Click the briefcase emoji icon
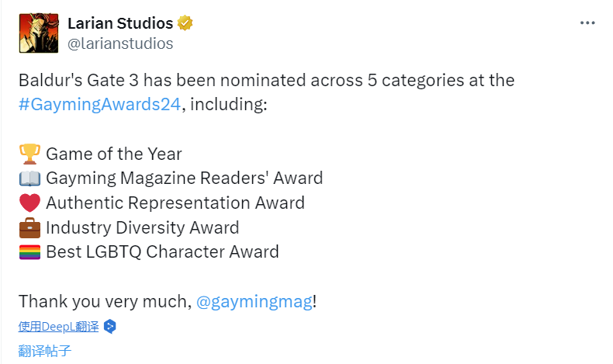Viewport: 613px width, 364px height. [x=29, y=228]
